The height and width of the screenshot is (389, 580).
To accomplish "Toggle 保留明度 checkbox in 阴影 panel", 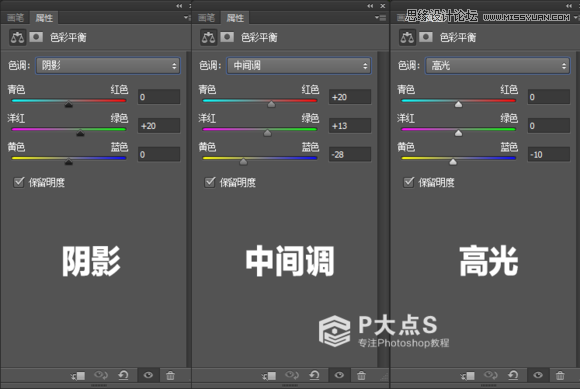I will 19,182.
